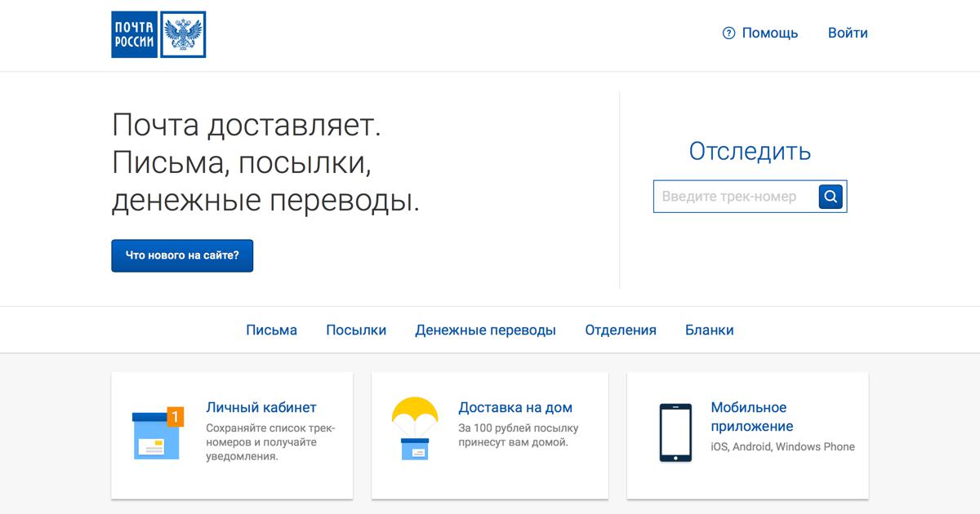Click the magnifier search button
Image resolution: width=980 pixels, height=514 pixels.
pyautogui.click(x=831, y=197)
